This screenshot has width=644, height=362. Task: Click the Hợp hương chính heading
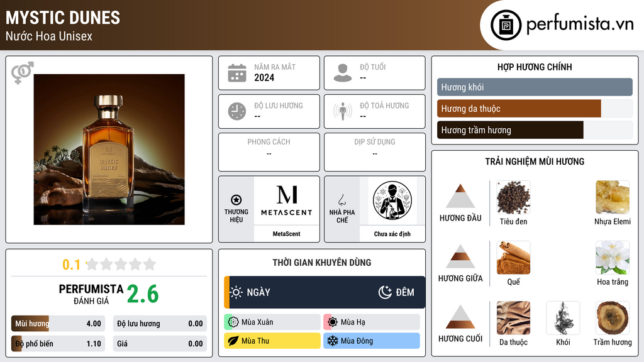click(535, 67)
